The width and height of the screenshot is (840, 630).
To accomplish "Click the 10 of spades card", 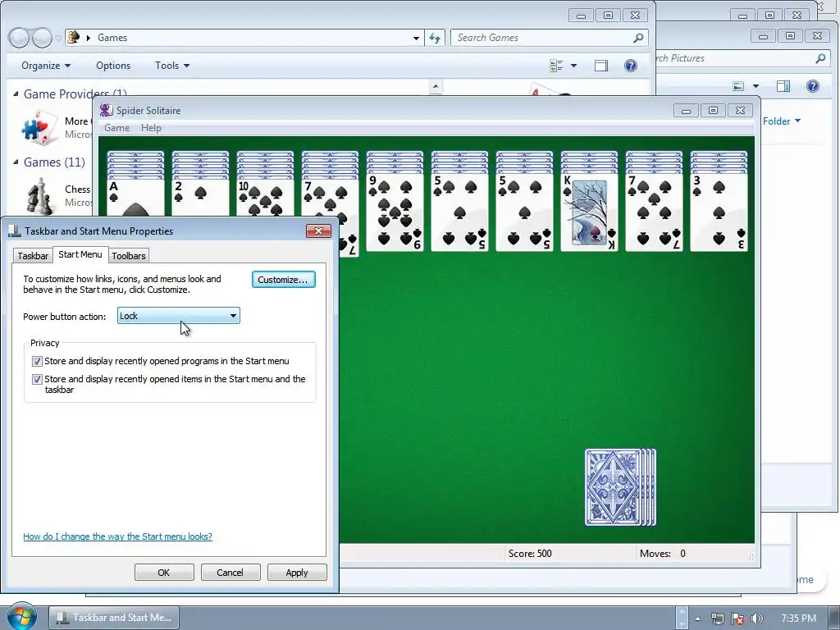I will coord(265,197).
